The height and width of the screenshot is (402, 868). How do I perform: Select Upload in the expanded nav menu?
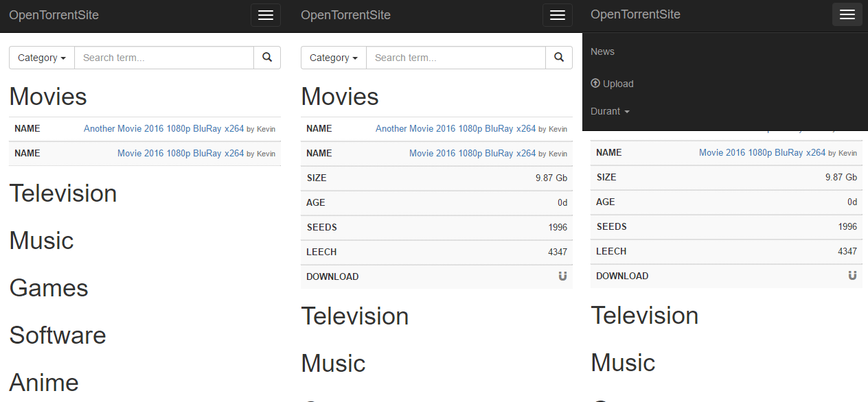click(x=612, y=84)
